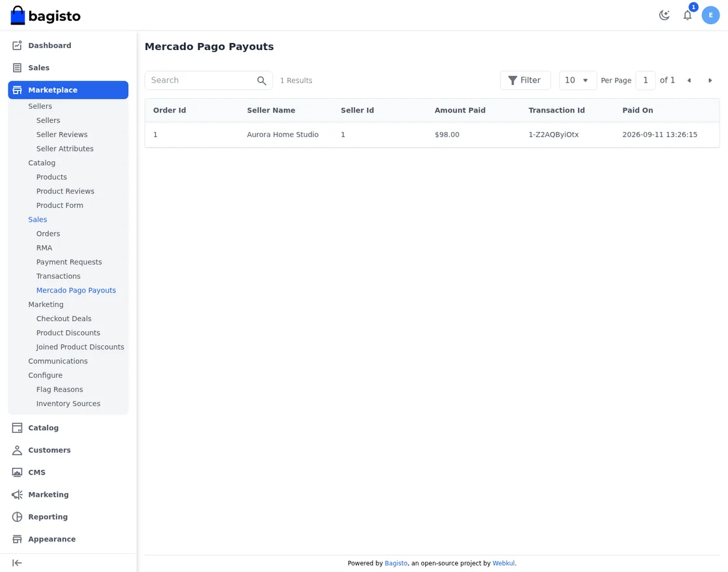Open the user avatar E menu

pyautogui.click(x=710, y=16)
